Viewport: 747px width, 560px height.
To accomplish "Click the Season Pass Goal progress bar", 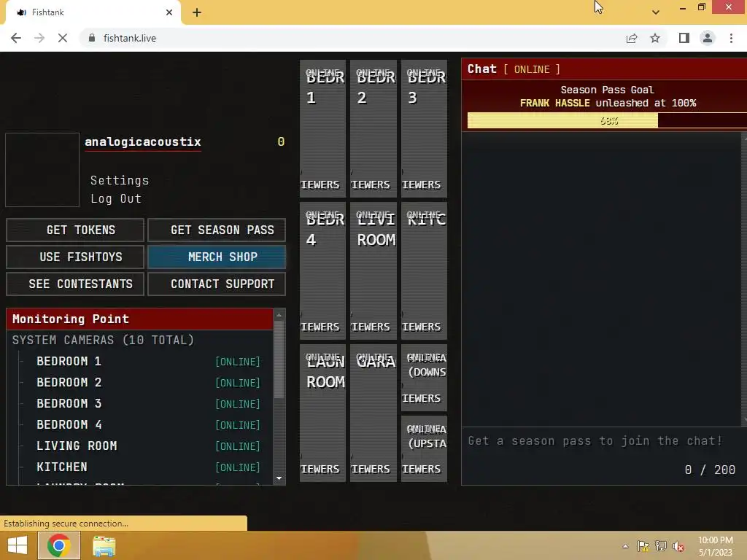I will coord(607,120).
